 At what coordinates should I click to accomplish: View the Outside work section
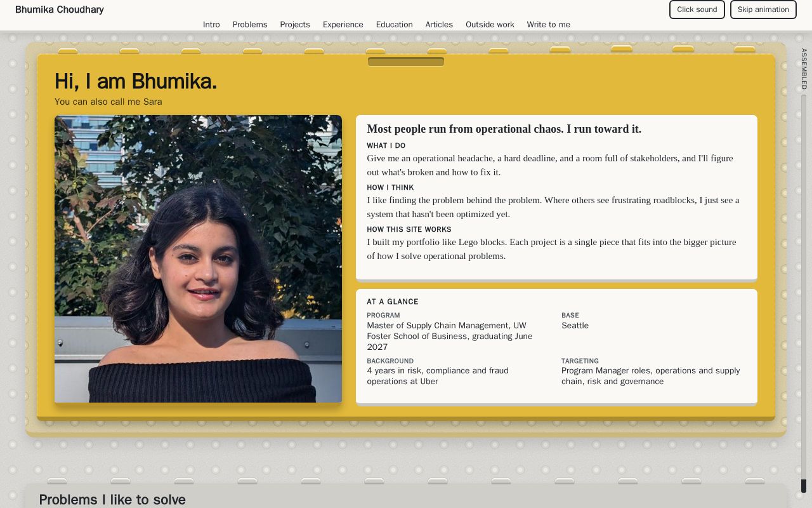tap(490, 25)
